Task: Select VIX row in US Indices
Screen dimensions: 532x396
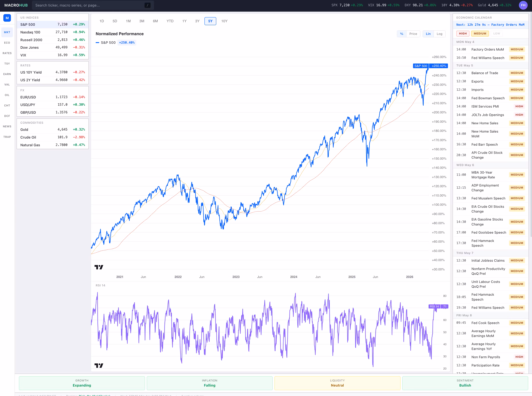Action: pos(53,55)
